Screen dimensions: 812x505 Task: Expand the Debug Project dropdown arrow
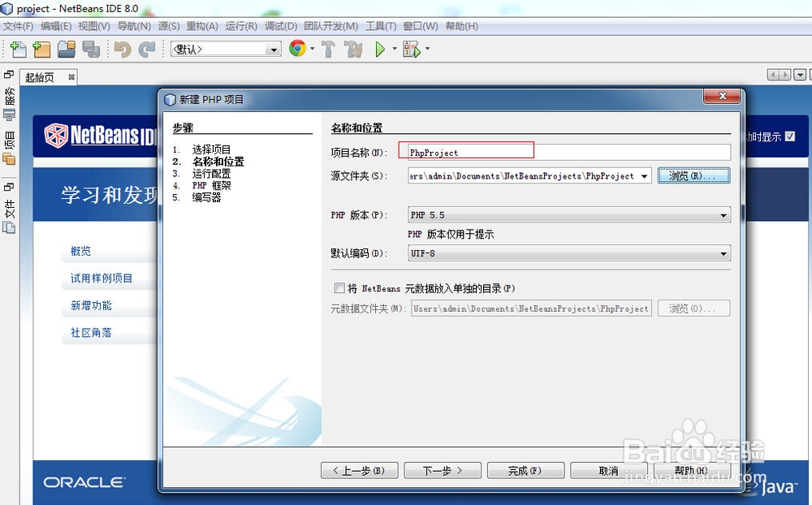click(427, 50)
